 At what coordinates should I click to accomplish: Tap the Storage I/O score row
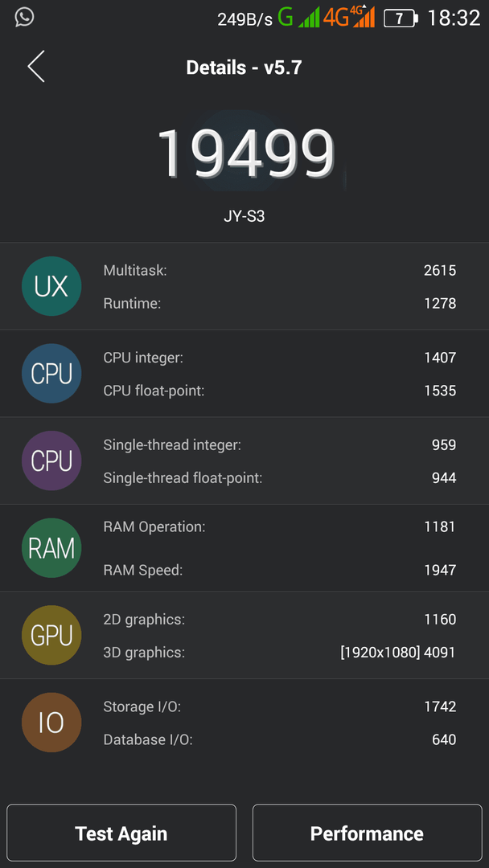pyautogui.click(x=280, y=706)
